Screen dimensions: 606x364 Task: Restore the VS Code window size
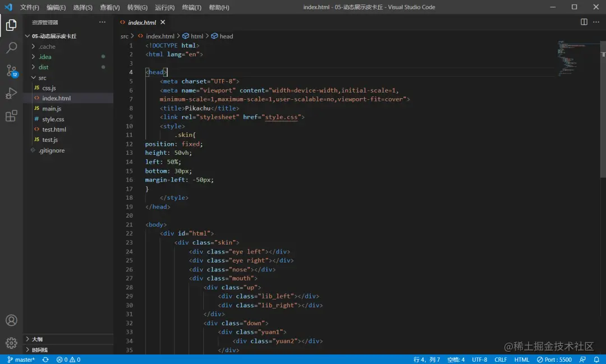point(575,7)
